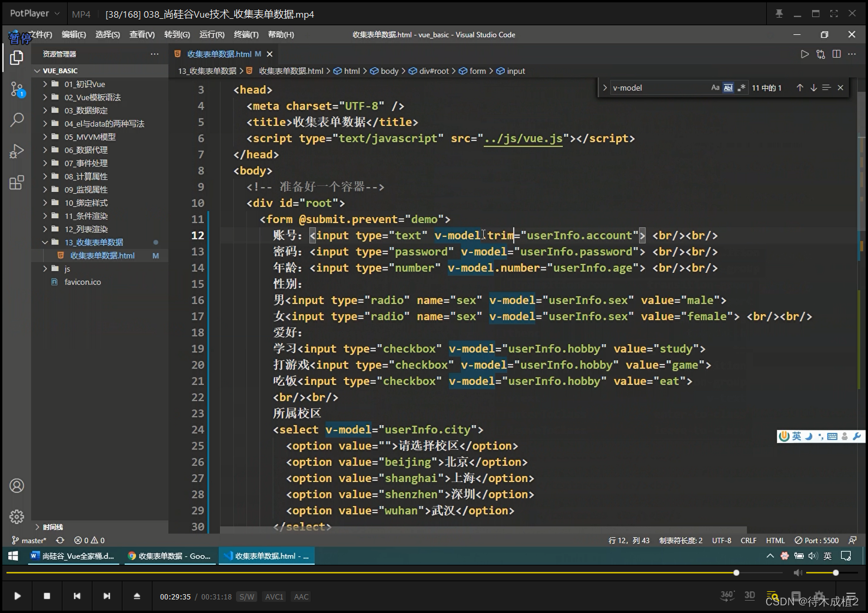Open the Accounts menu in activity bar
The width and height of the screenshot is (868, 613).
click(x=16, y=486)
